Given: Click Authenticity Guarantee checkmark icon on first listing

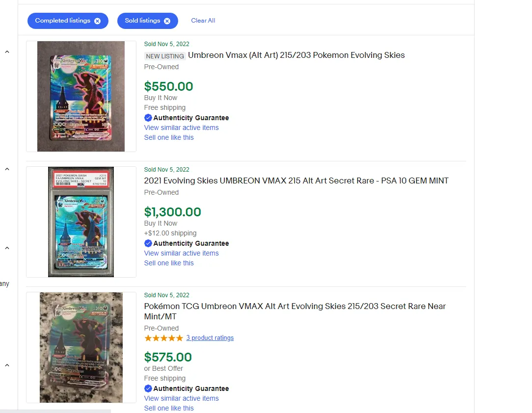Looking at the screenshot, I should pyautogui.click(x=148, y=118).
